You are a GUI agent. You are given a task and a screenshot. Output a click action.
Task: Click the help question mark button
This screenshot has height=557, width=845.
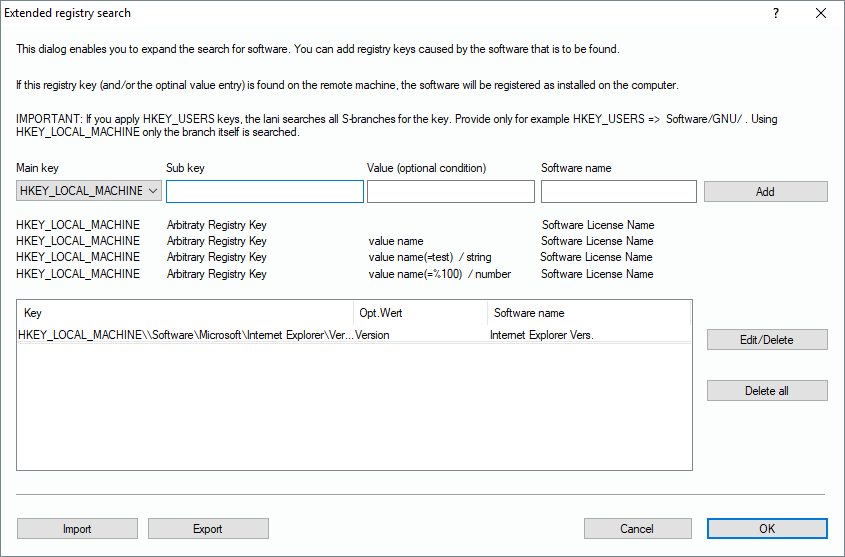click(776, 14)
